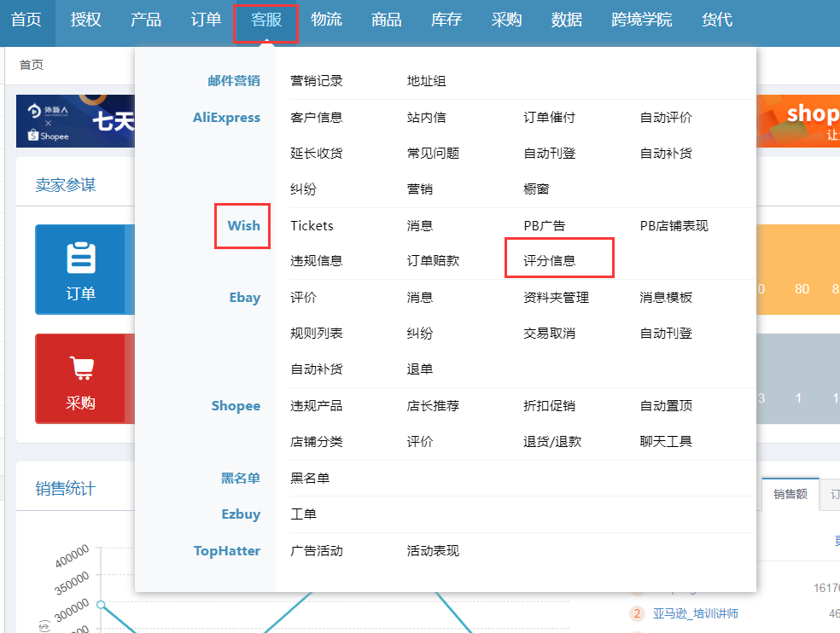Open 评价 in the Ebay section

point(303,297)
